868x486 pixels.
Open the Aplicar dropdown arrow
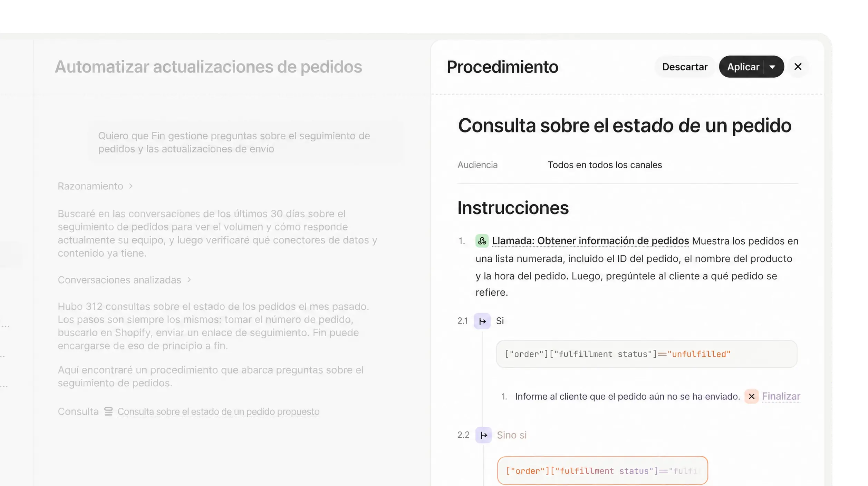tap(772, 67)
